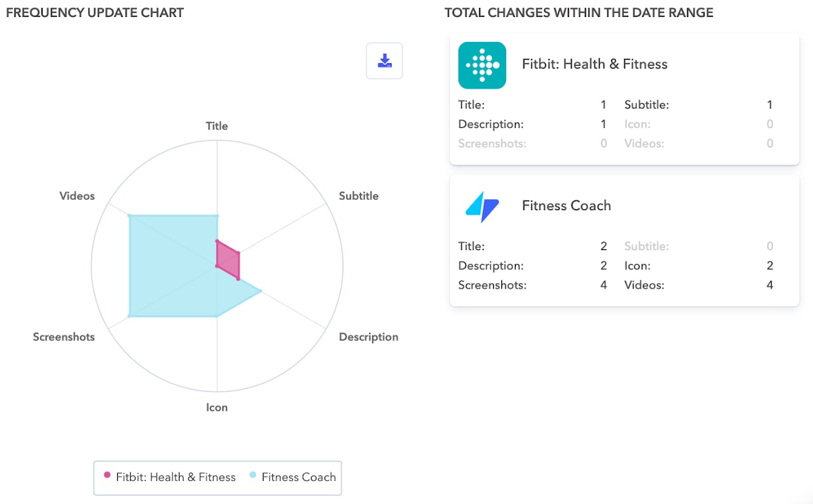The height and width of the screenshot is (504, 813).
Task: Select the Fitbit: Health & Fitness app icon
Action: point(482,65)
